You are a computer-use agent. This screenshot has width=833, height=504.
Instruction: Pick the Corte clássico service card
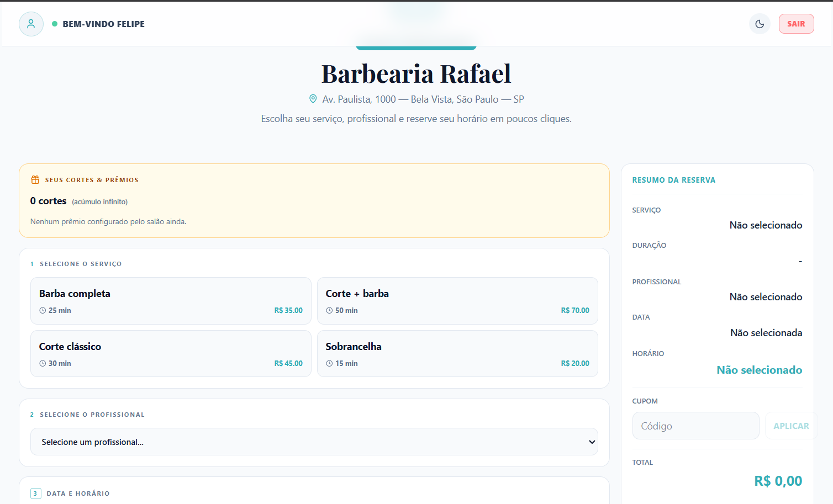coord(171,354)
